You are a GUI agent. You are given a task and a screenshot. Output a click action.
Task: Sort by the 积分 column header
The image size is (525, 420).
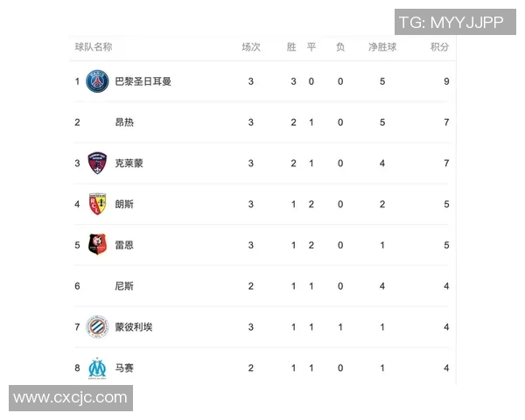click(439, 47)
